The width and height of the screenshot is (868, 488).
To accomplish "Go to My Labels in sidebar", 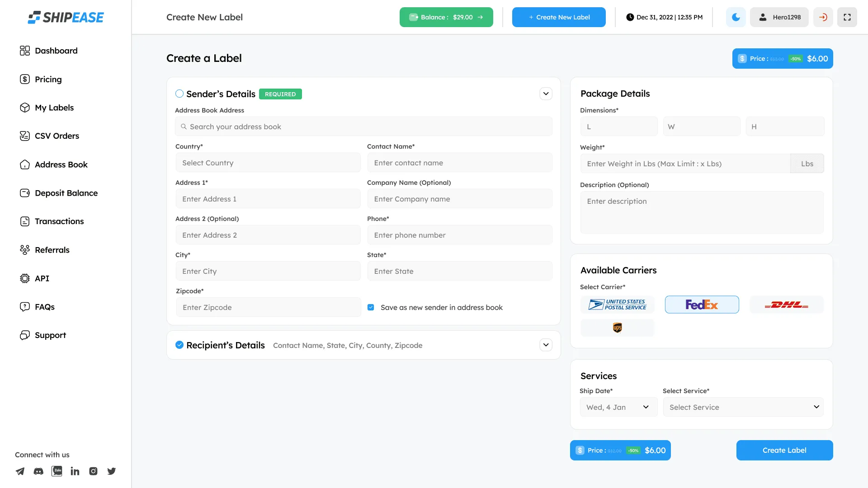I will [54, 108].
